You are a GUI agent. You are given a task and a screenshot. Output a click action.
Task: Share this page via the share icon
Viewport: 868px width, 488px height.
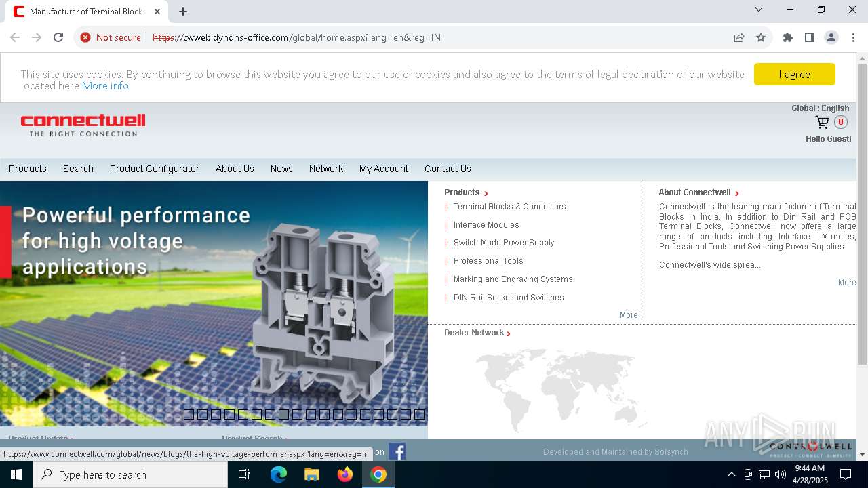739,37
